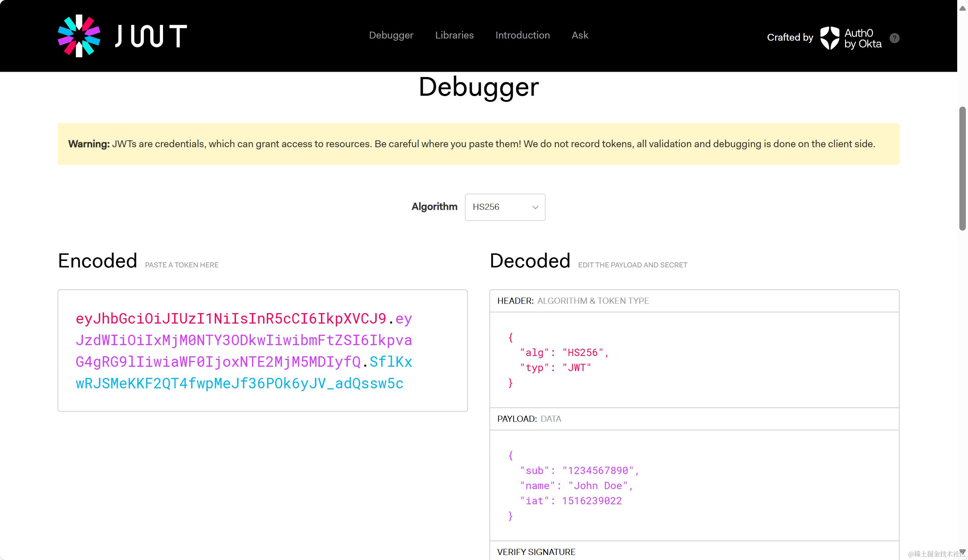Click the blue signature part of the token
968x560 pixels.
click(x=239, y=383)
